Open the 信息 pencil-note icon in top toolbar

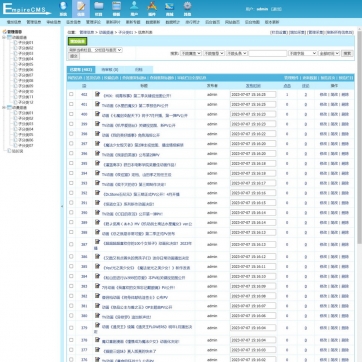click(81, 6)
